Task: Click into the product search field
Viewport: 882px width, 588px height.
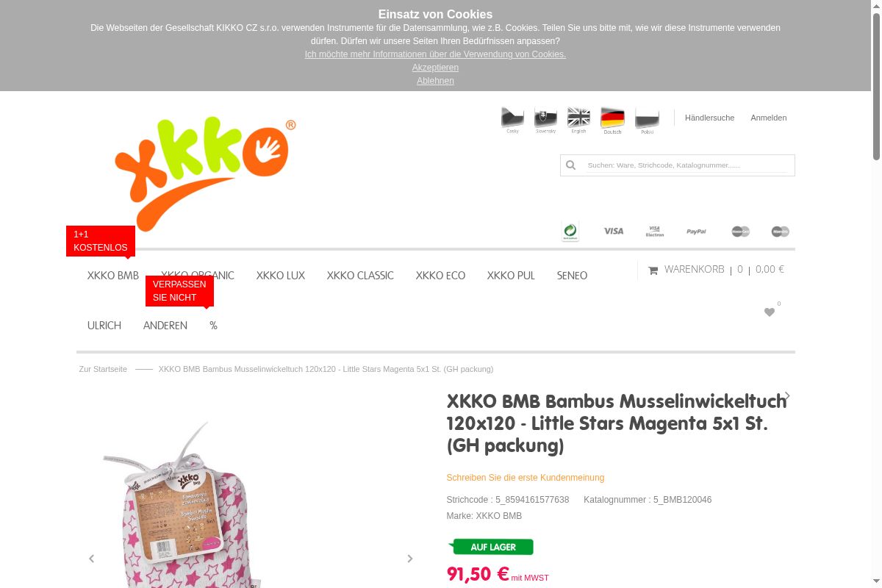Action: (x=687, y=165)
